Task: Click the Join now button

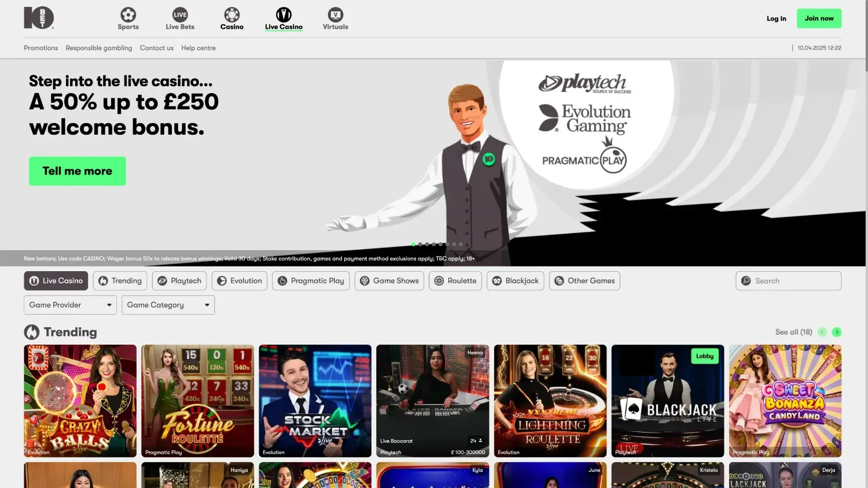Action: pos(819,19)
